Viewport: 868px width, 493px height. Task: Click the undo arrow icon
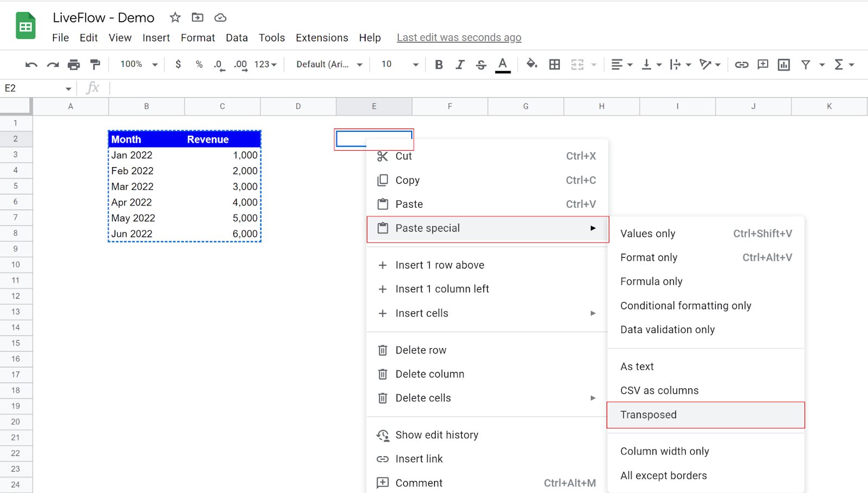[x=31, y=65]
